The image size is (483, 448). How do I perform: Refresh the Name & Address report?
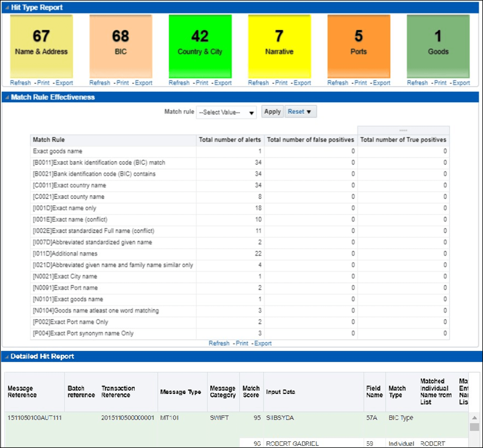click(20, 83)
